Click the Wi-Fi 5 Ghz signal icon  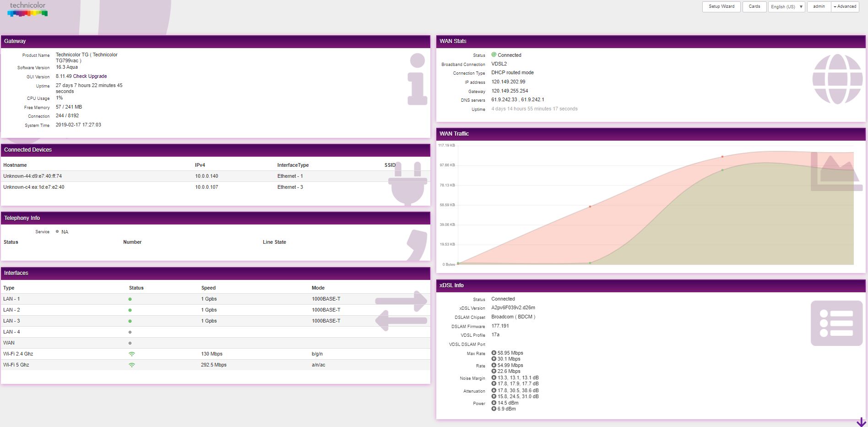tap(132, 365)
